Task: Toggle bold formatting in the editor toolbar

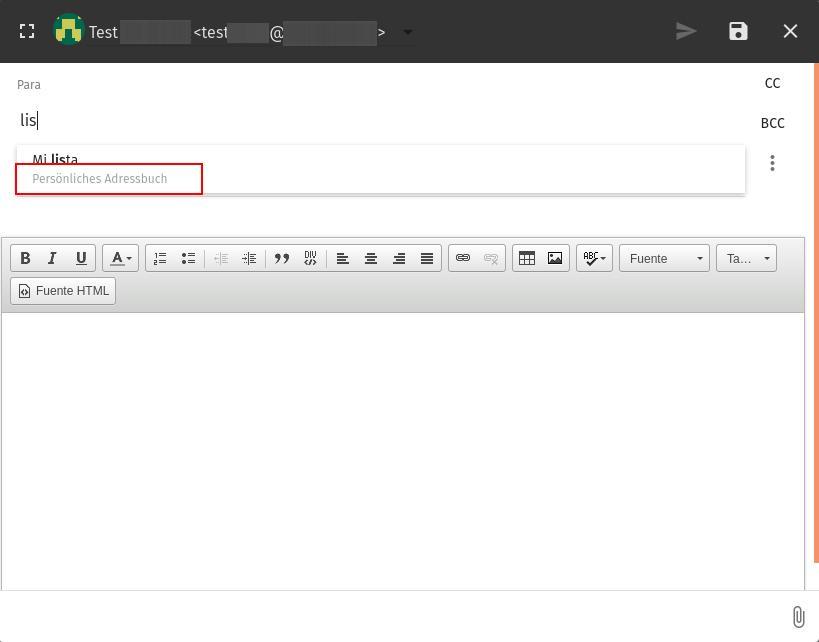Action: (x=25, y=258)
